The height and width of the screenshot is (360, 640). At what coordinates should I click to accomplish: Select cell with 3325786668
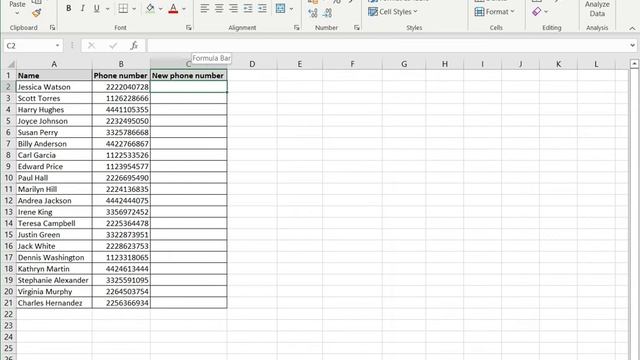tap(121, 133)
